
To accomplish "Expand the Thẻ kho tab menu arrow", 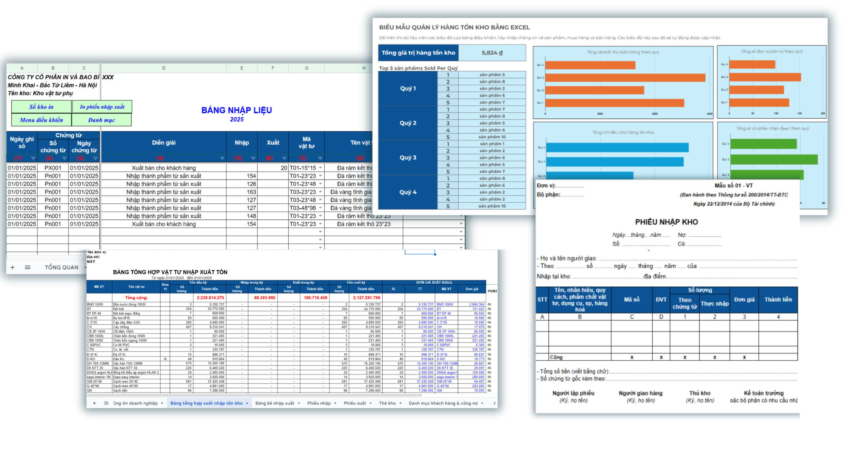I will coord(400,403).
